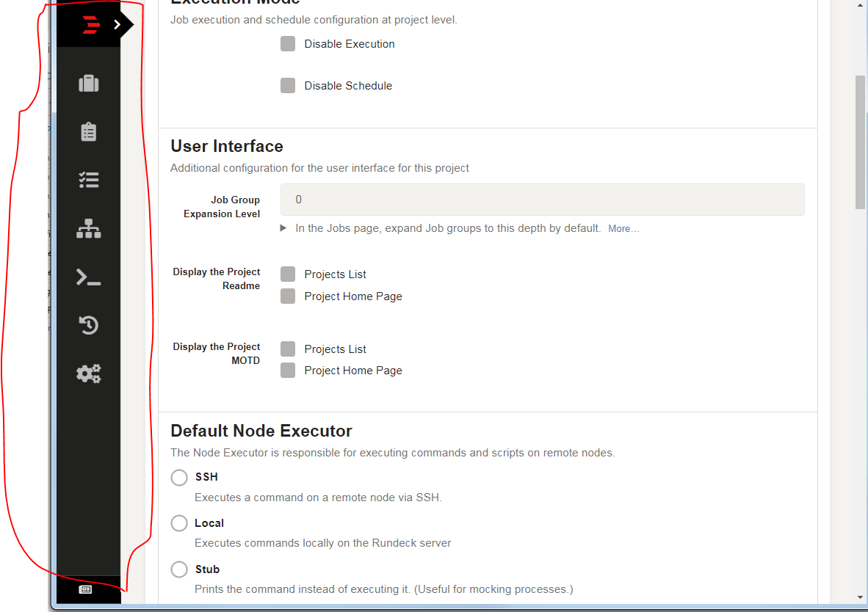Click 'Executes commands locally on the Rundeck server'

pos(322,543)
